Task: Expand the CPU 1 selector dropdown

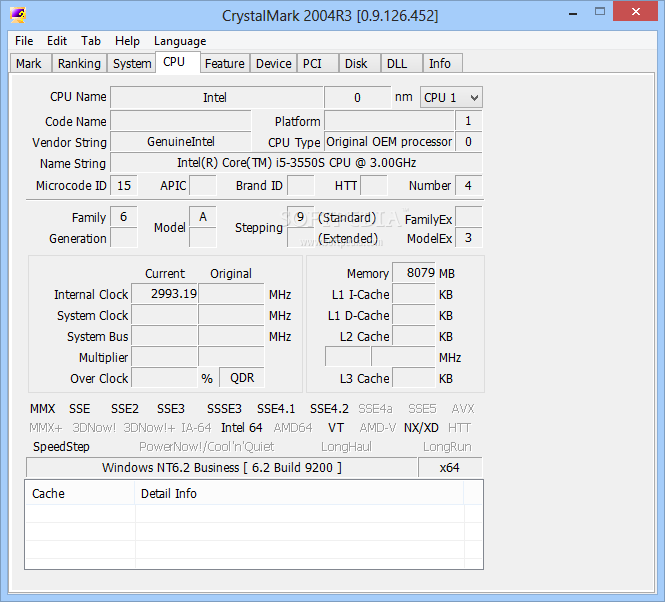Action: click(451, 98)
